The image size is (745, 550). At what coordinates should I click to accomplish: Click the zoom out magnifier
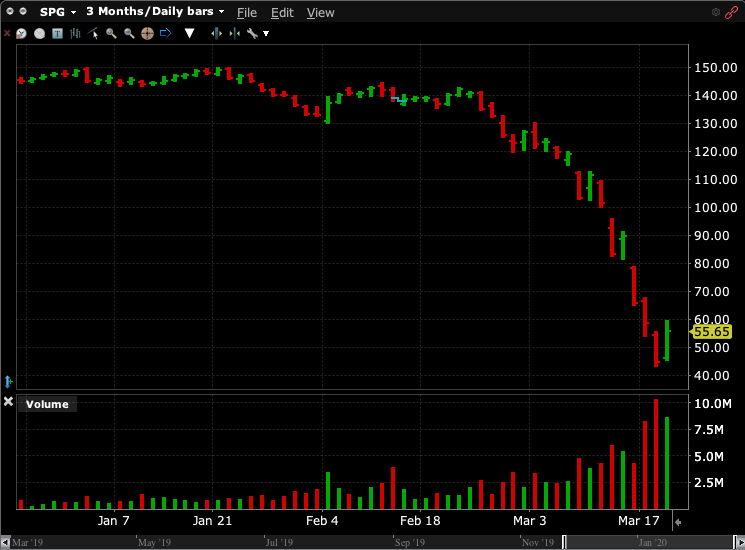click(129, 33)
